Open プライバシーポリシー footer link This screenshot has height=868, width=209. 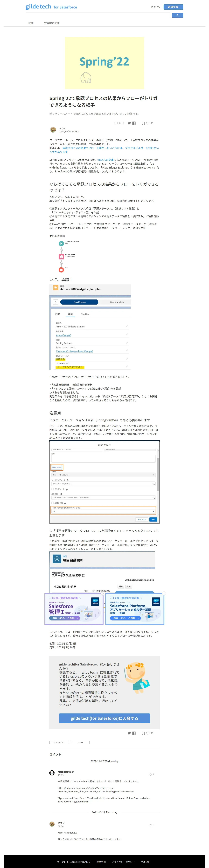coord(123,862)
